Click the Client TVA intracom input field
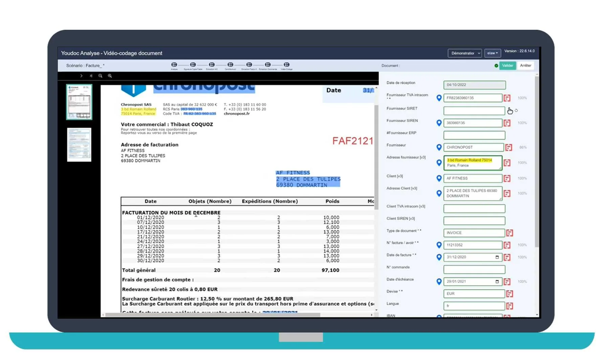Viewport: 612px width, 364px height. click(x=474, y=208)
